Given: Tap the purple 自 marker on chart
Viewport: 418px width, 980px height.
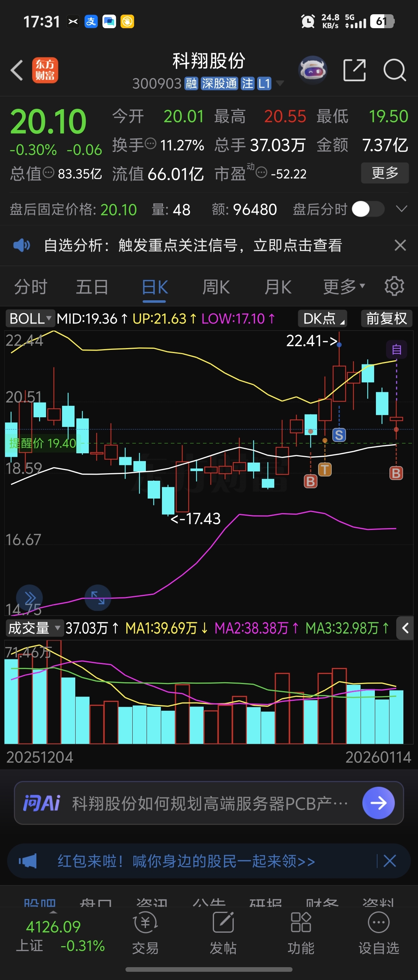Looking at the screenshot, I should (396, 349).
